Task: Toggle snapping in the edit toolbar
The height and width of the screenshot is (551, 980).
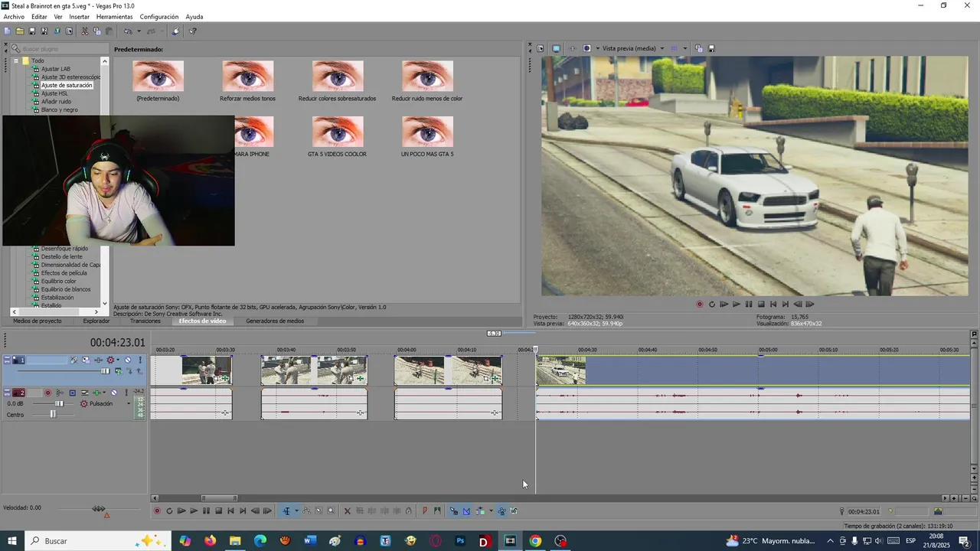Action: (454, 511)
